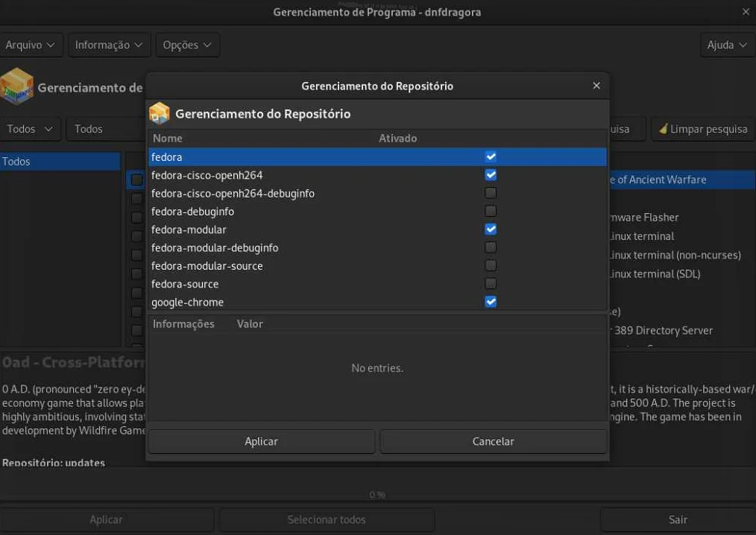Select the fedora-cisco-openh264-debuginfo row name
The width and height of the screenshot is (756, 535).
tap(233, 193)
